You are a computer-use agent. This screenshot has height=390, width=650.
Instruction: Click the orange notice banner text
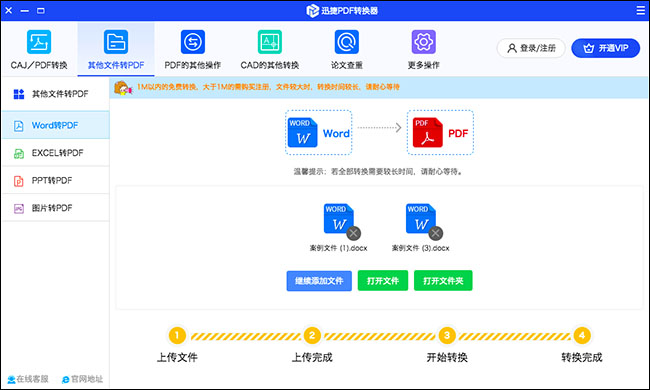coord(268,87)
